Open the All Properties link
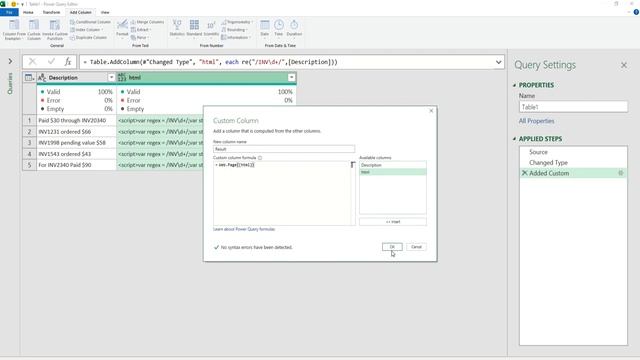The height and width of the screenshot is (360, 640). (536, 121)
